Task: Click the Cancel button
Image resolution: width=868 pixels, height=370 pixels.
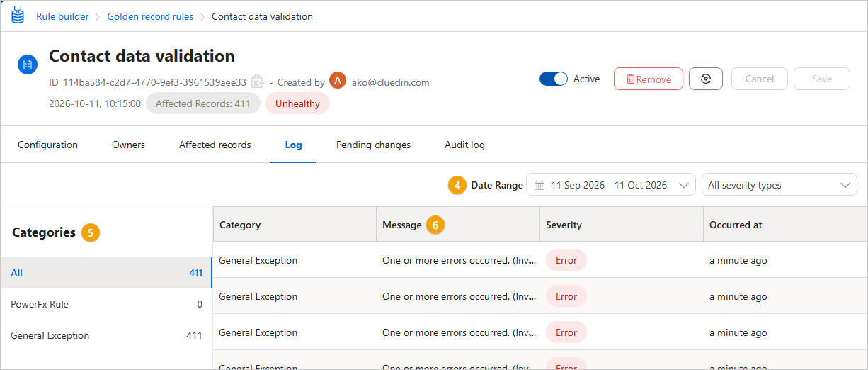Action: click(760, 79)
